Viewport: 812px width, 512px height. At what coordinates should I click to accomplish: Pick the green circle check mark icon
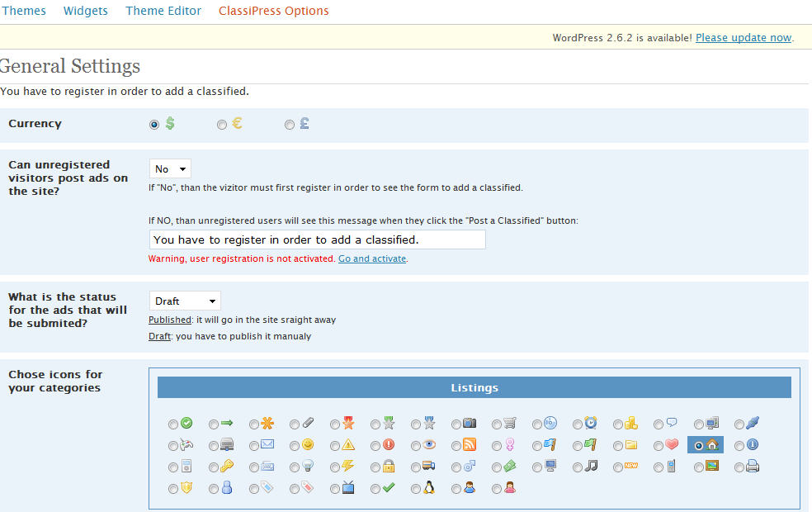click(x=186, y=424)
